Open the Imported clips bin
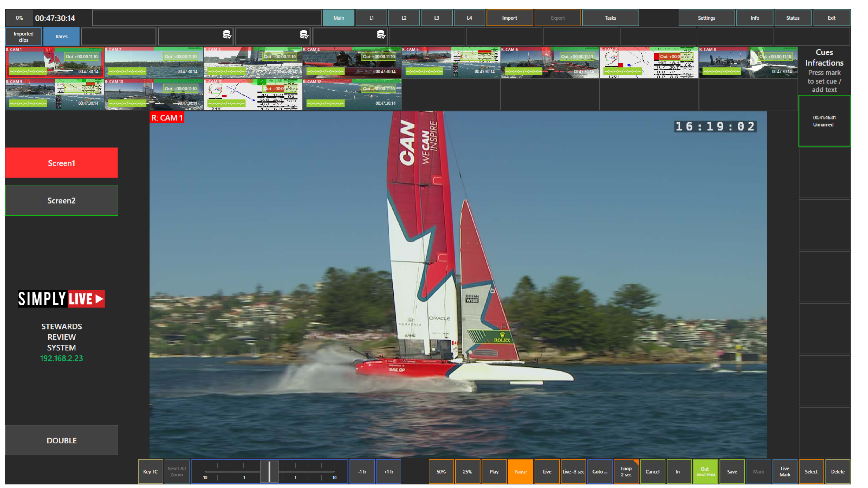The height and width of the screenshot is (488, 868). [24, 36]
